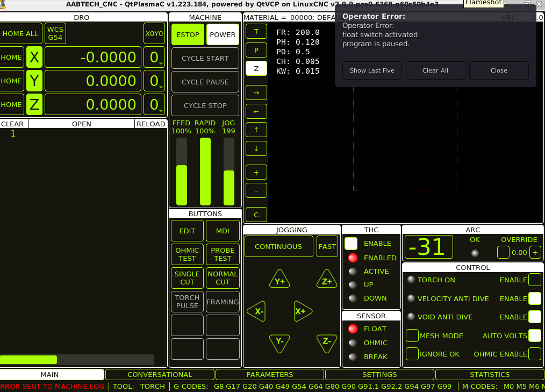Click CONTINUOUS jog mode button

pos(278,247)
